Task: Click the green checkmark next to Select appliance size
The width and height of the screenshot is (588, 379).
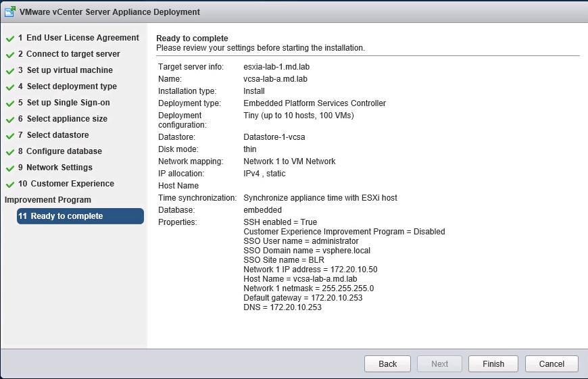Action: (10, 120)
